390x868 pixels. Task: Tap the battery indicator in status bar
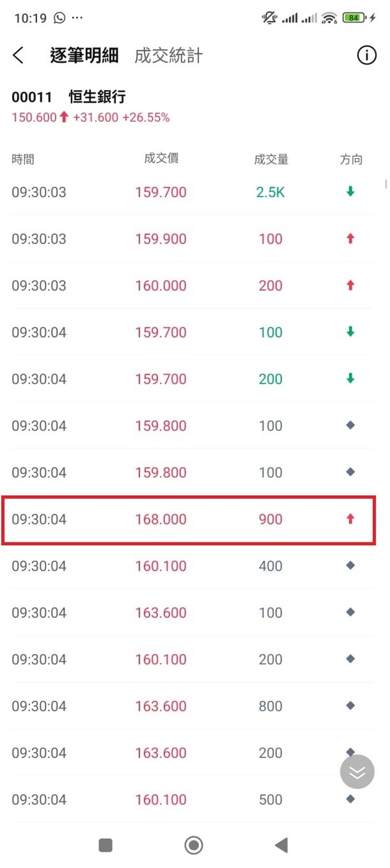[x=354, y=18]
